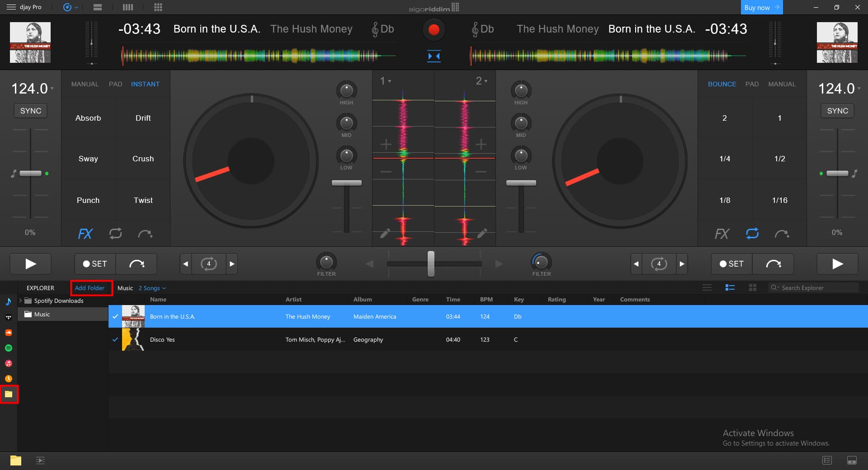Switch to four-bar vertical layout icon
The height and width of the screenshot is (470, 868).
click(x=128, y=7)
